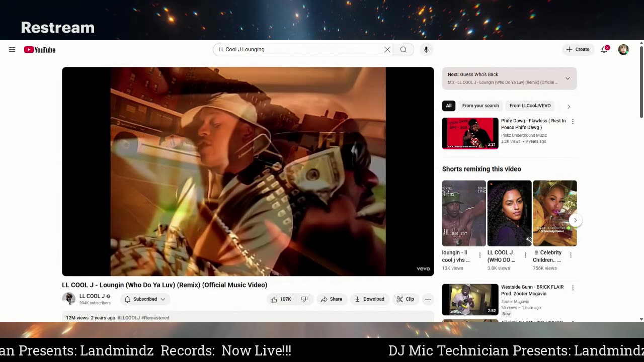Open the Phife Dawg Flawless thumbnail
This screenshot has width=644, height=362.
[470, 133]
